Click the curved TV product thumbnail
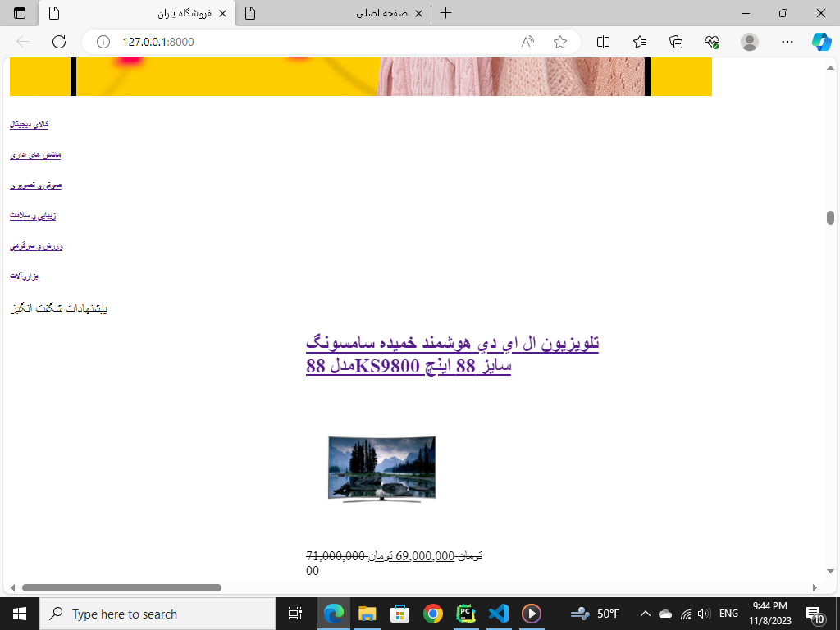 click(x=382, y=468)
